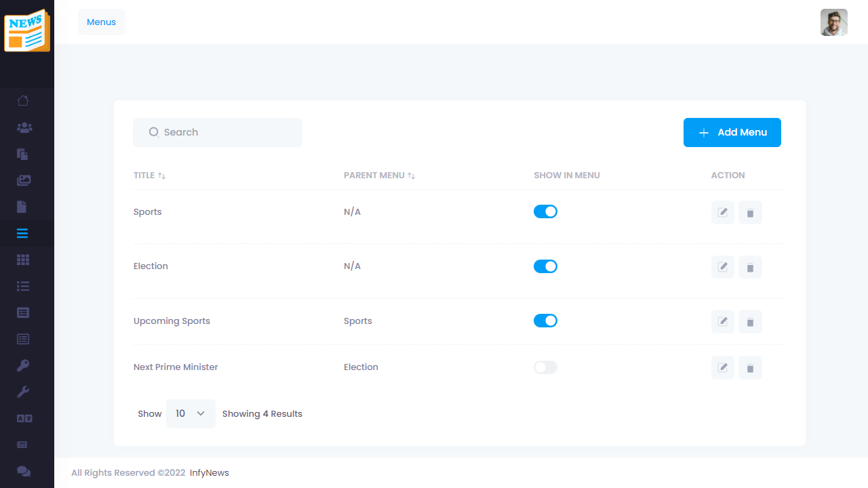Open the users group icon in sidebar

(24, 127)
